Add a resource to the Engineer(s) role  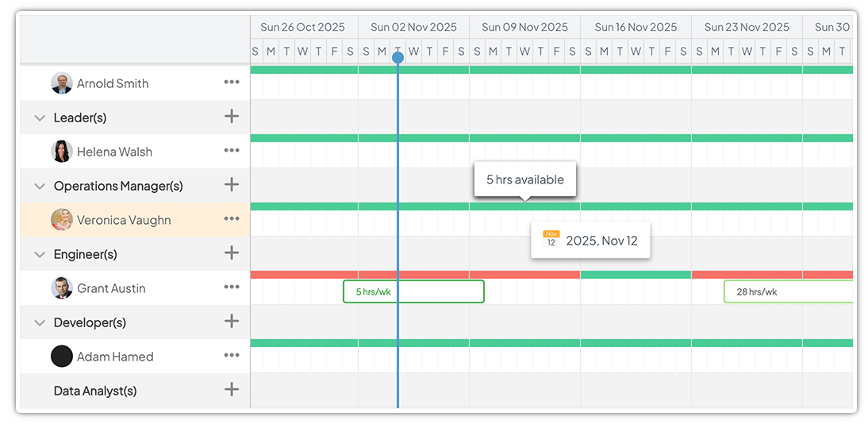[231, 253]
